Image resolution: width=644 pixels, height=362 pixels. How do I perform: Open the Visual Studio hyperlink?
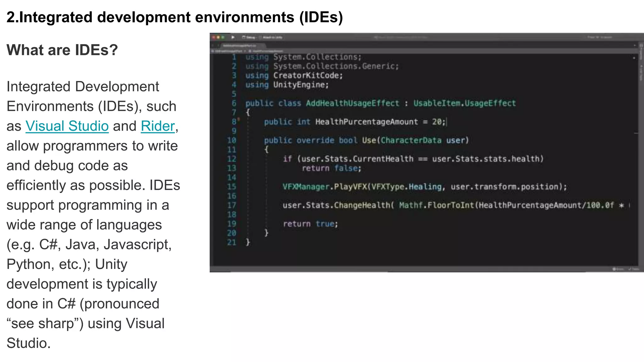pos(67,126)
